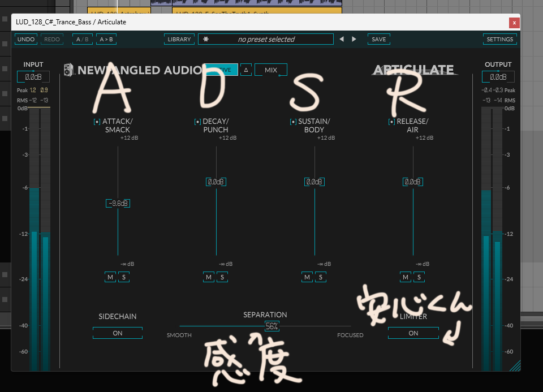Screen dimensions: 543x392
Task: Click the MIX control
Action: click(x=271, y=70)
